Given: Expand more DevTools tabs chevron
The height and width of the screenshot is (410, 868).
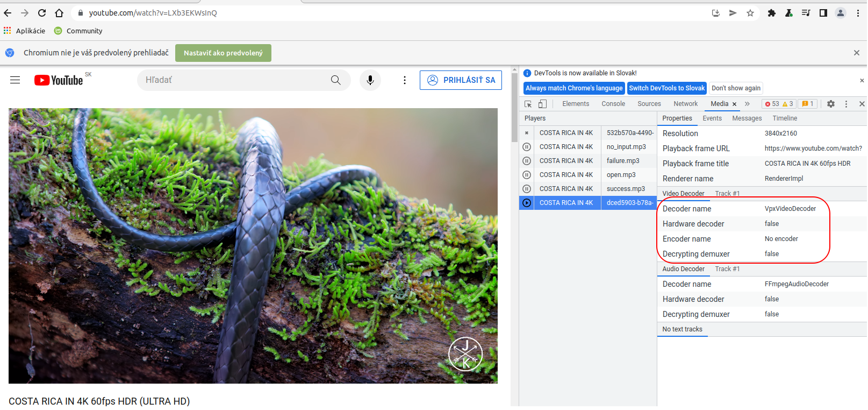Looking at the screenshot, I should (x=747, y=104).
